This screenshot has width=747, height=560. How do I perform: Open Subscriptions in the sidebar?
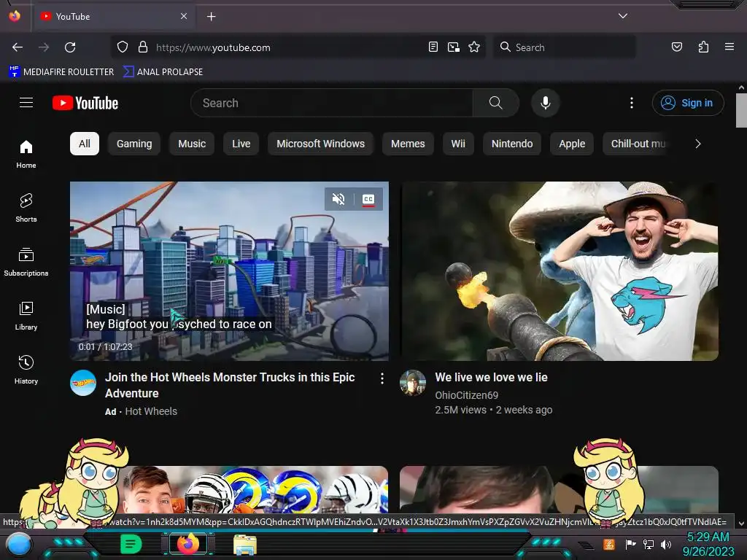26,262
